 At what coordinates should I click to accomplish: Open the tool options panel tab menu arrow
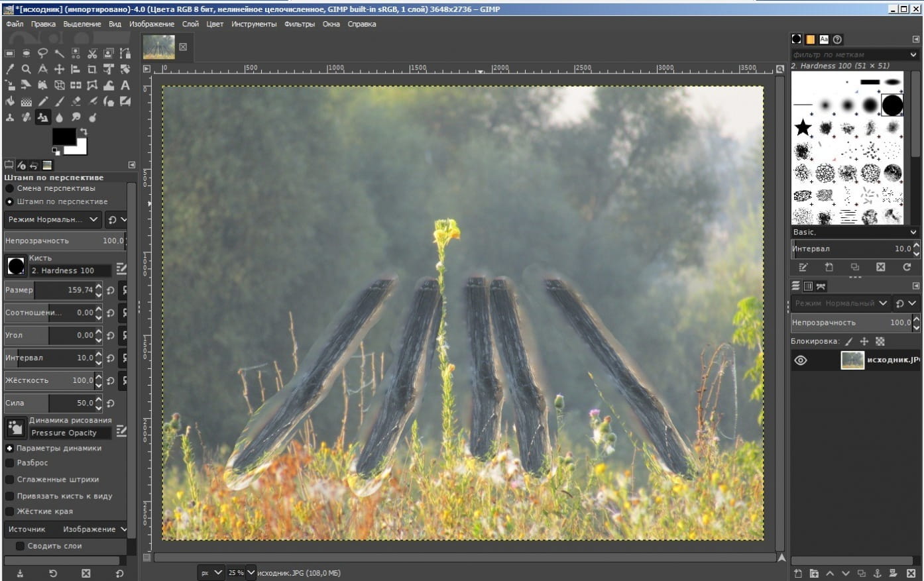click(x=131, y=165)
